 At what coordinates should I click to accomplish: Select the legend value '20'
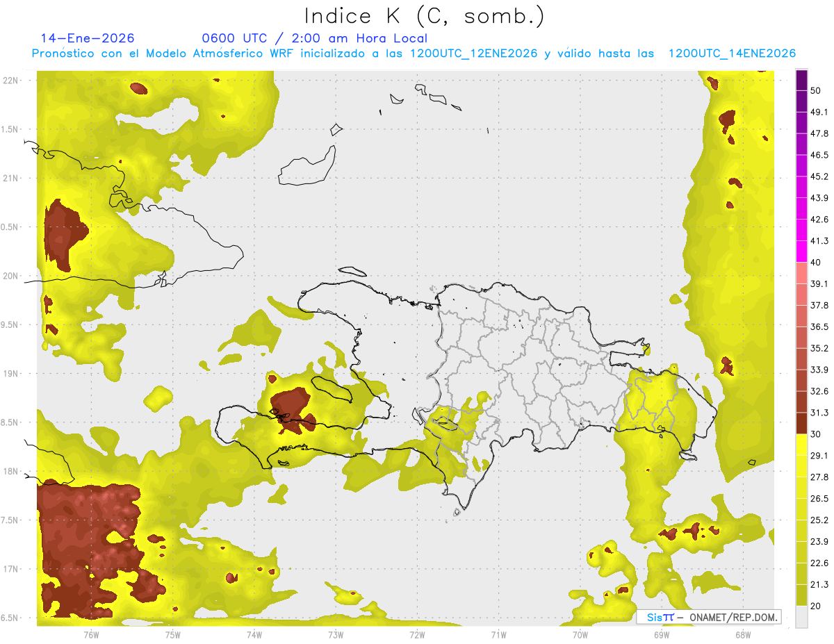point(817,606)
